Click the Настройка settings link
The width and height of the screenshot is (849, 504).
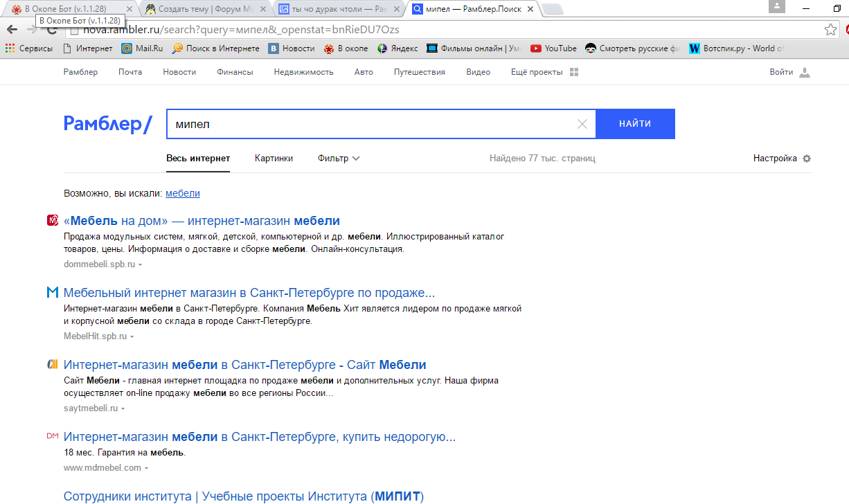pyautogui.click(x=775, y=159)
